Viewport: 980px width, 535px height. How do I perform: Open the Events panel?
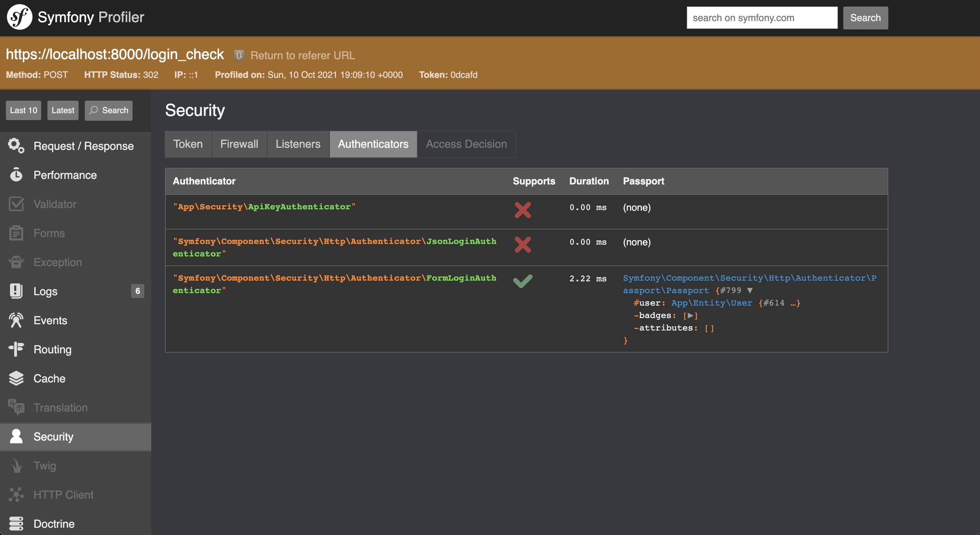click(x=50, y=320)
